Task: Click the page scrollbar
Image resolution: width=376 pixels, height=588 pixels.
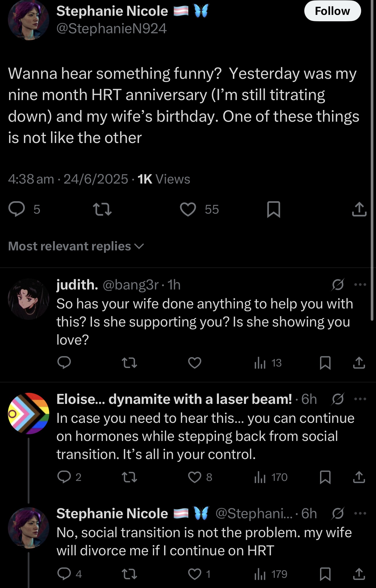Action: coord(372,160)
